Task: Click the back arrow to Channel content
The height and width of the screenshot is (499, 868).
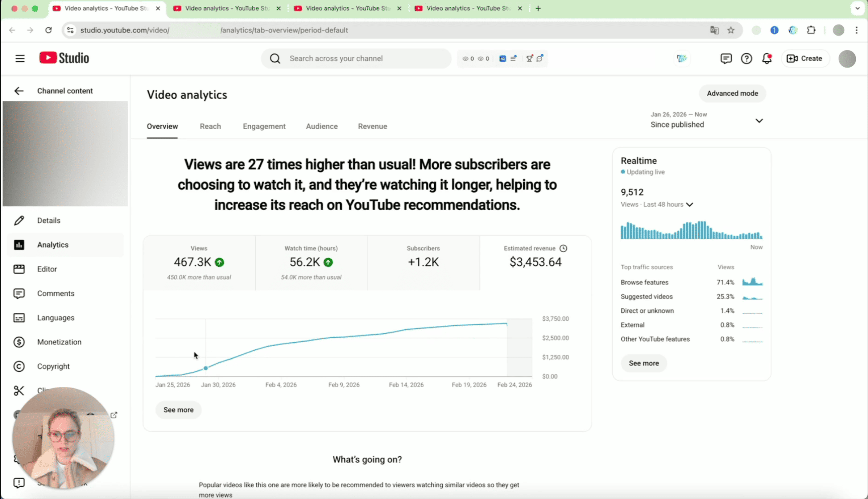Action: (19, 91)
